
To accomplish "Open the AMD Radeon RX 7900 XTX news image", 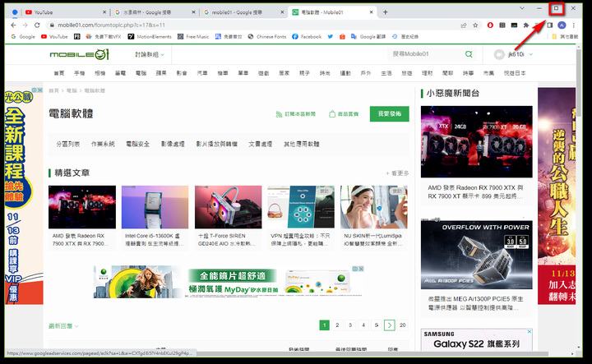I will point(476,142).
